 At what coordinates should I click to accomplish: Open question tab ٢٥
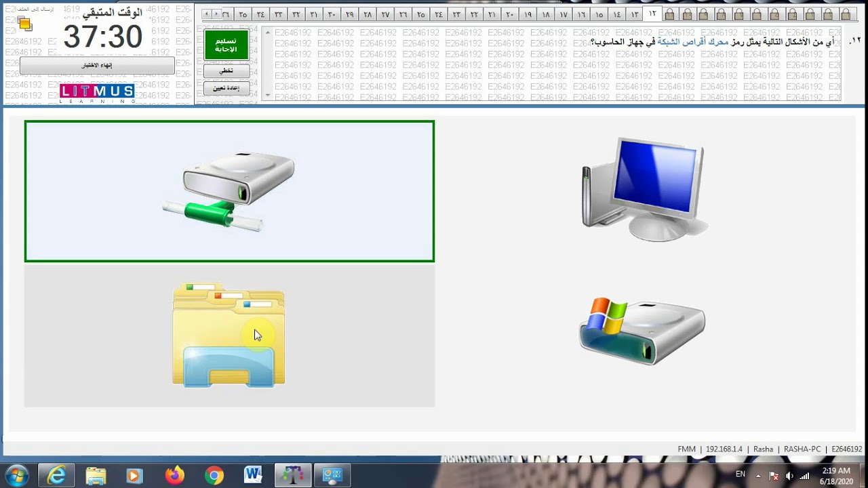click(x=421, y=14)
